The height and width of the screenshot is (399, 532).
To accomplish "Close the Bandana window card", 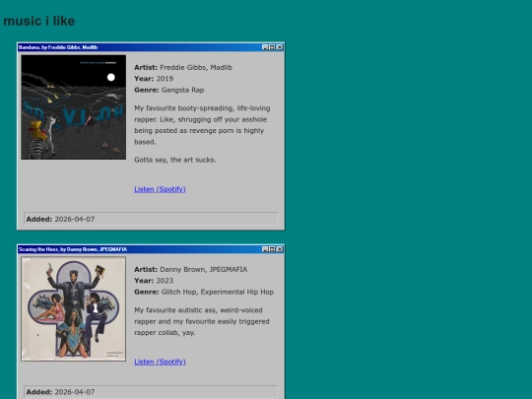I will [280, 47].
